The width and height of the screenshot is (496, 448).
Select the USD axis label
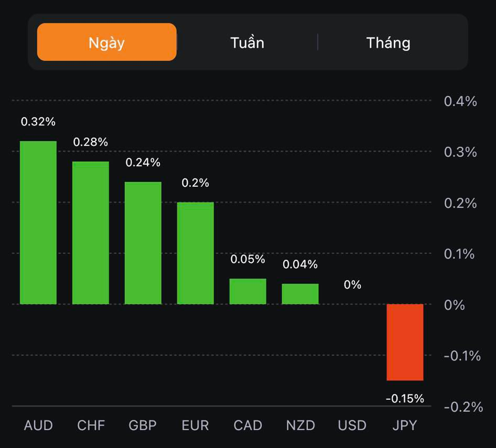(x=352, y=425)
